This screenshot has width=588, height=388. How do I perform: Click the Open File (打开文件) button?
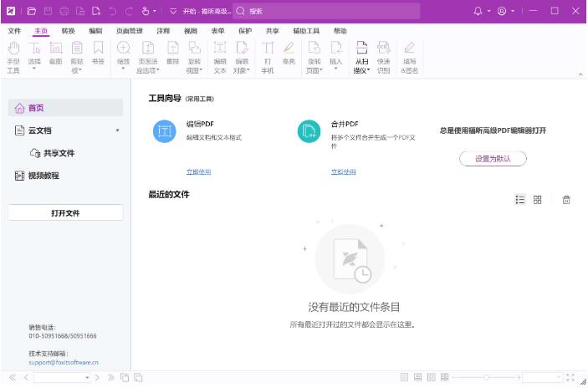coord(65,213)
